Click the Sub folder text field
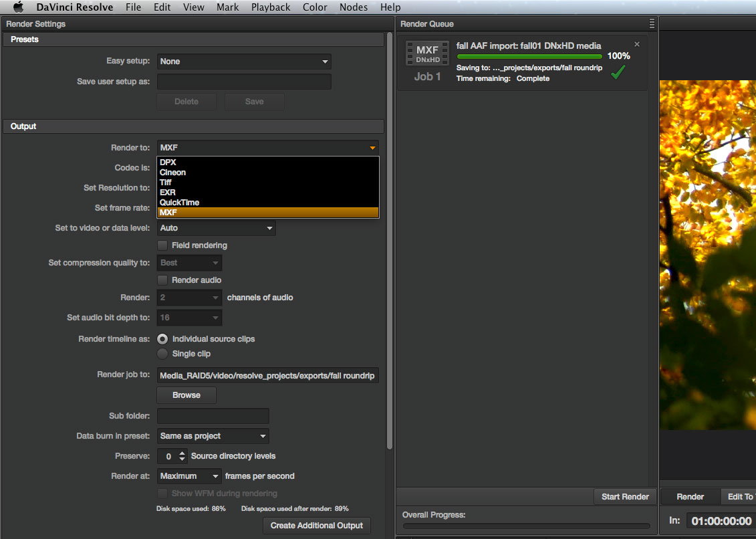The image size is (756, 539). pyautogui.click(x=213, y=416)
